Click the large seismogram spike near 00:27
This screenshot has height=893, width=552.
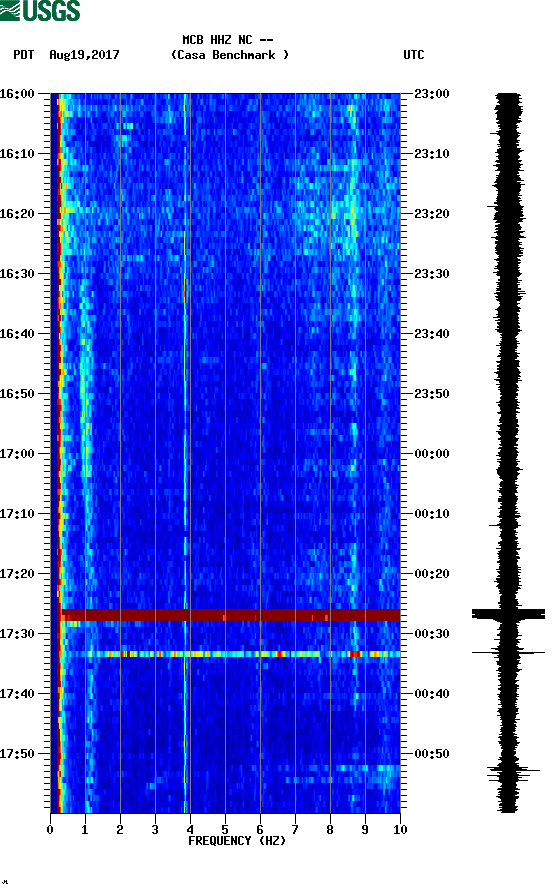click(x=508, y=614)
